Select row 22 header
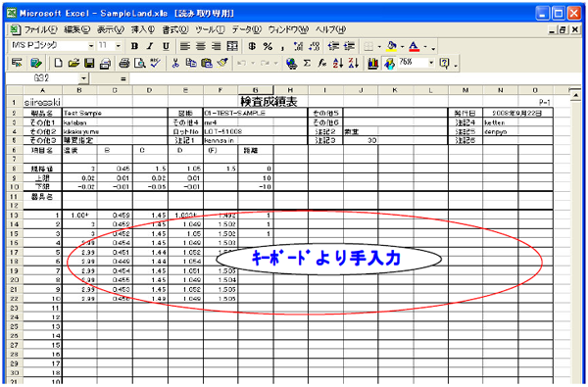 (15, 299)
